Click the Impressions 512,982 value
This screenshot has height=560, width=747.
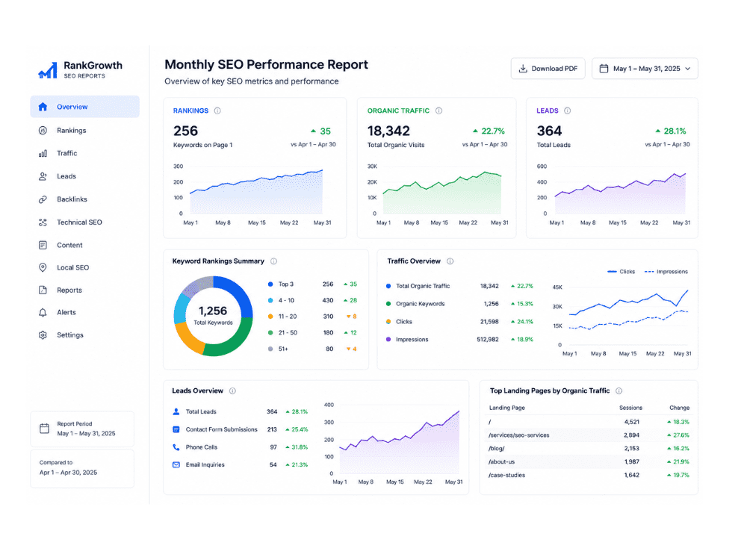click(x=487, y=340)
